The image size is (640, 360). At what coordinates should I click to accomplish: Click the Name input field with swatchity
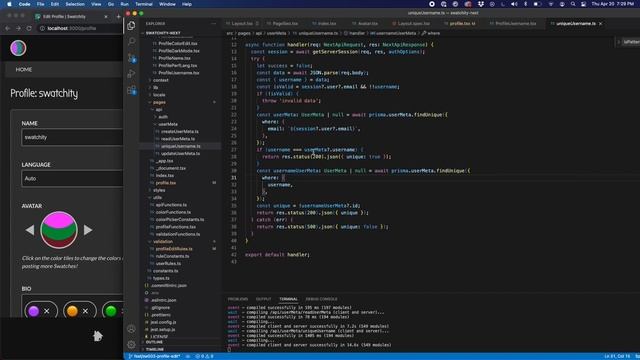pos(72,138)
